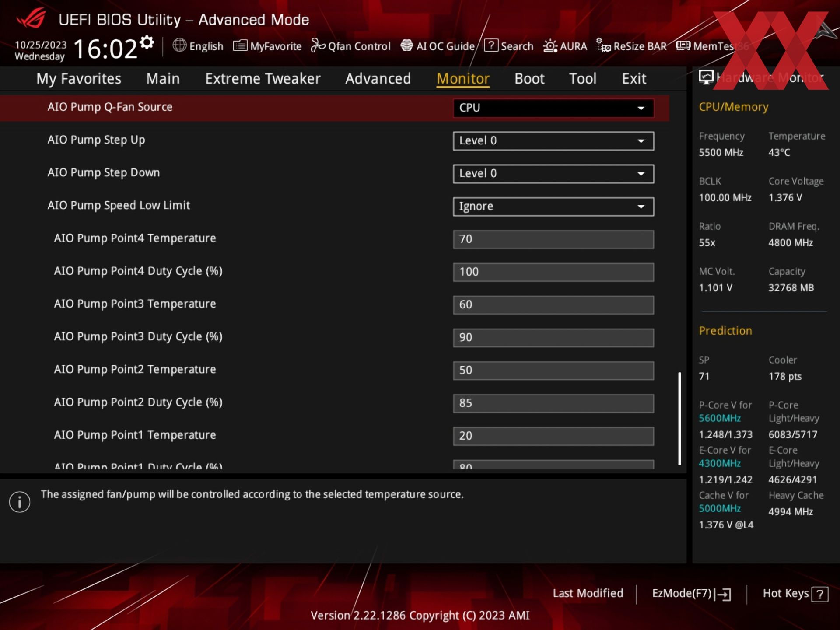Click 32768 MB capacity value
840x630 pixels.
click(791, 287)
